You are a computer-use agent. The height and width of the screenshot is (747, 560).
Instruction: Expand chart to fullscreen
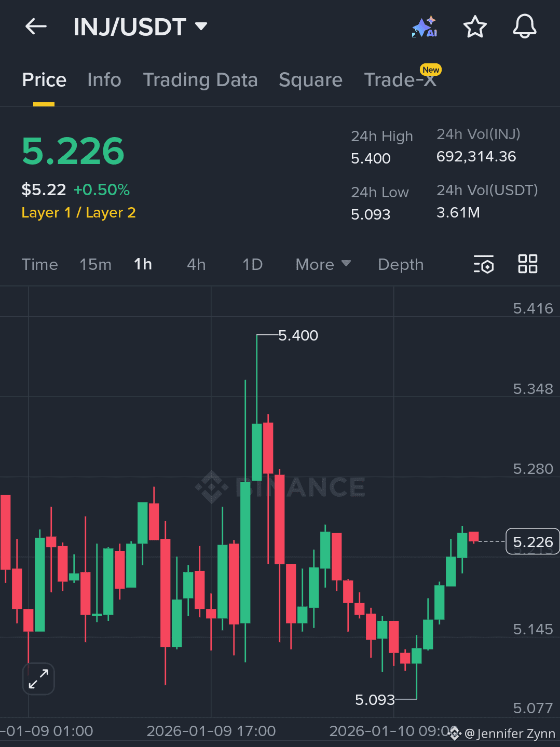(38, 678)
